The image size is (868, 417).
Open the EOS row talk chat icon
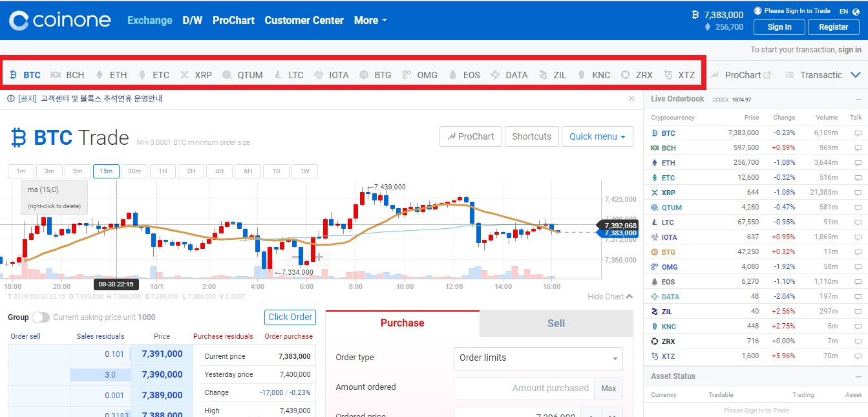pyautogui.click(x=858, y=282)
